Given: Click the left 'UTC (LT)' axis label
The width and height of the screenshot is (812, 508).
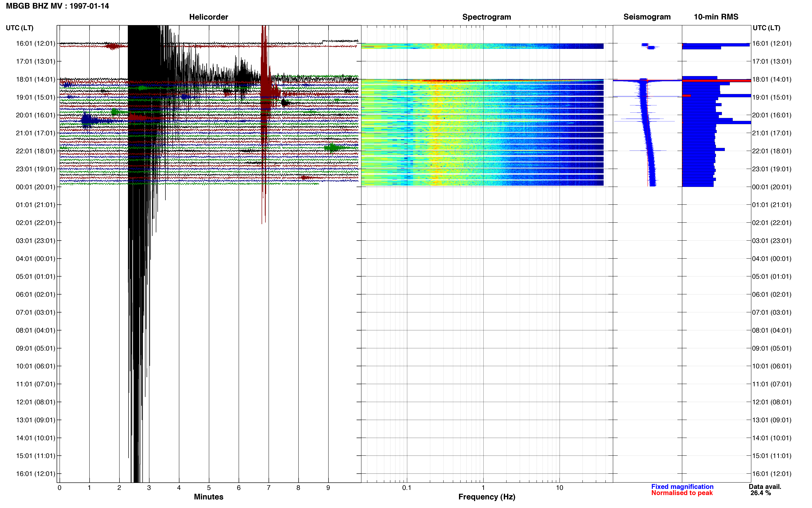Looking at the screenshot, I should (x=19, y=28).
